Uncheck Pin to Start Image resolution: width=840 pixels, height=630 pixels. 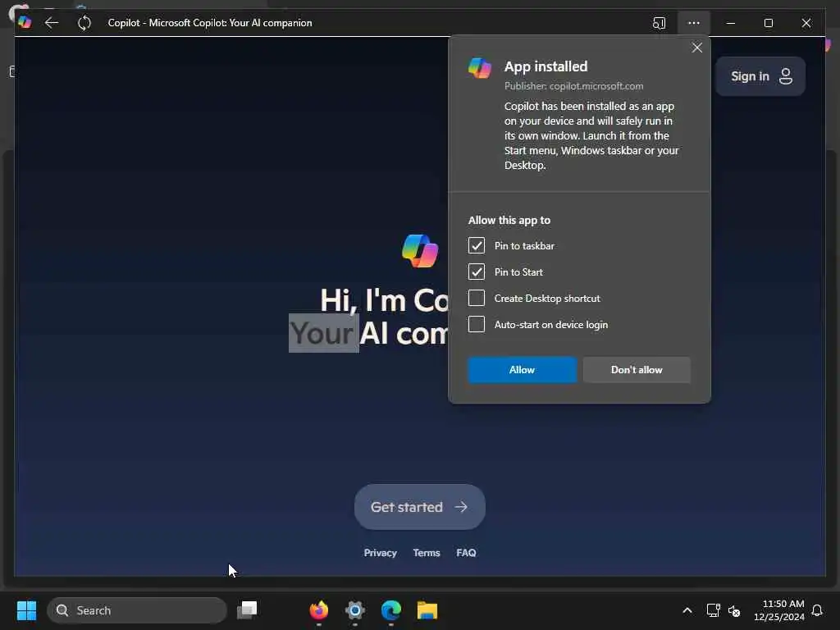477,272
